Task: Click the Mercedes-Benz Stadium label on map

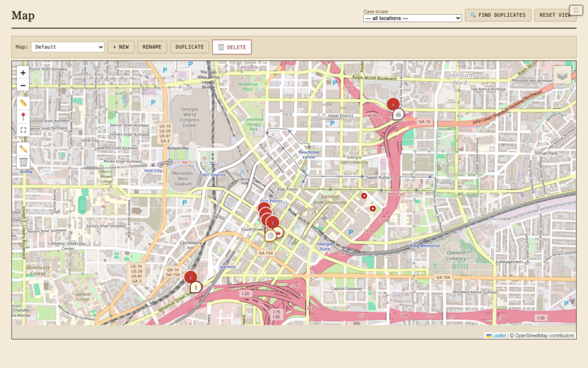Action: pyautogui.click(x=182, y=178)
